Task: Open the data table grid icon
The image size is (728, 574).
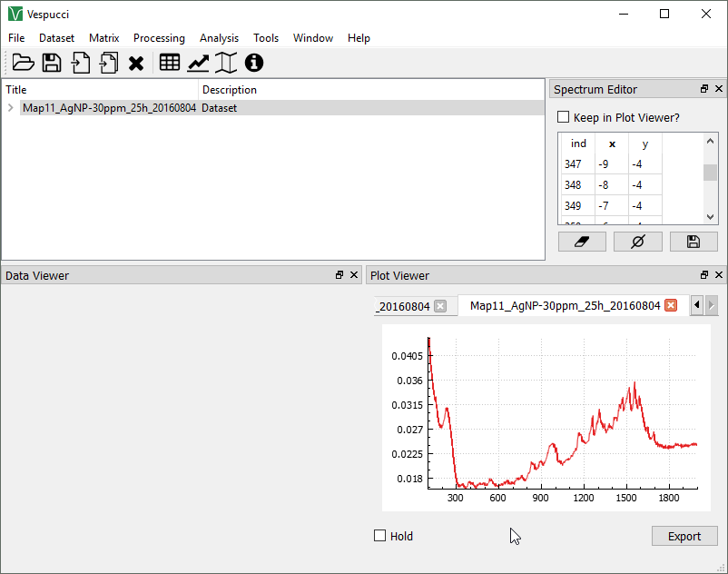Action: pos(169,63)
